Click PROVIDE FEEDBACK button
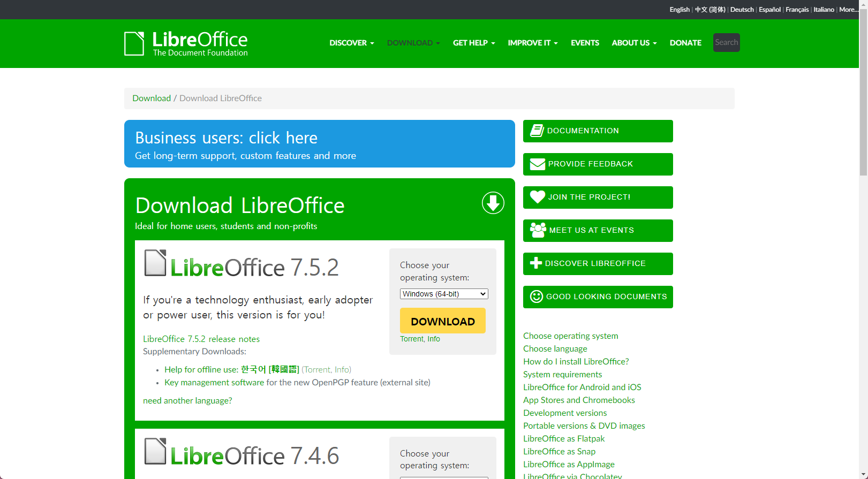Viewport: 868px width, 479px height. 598,164
